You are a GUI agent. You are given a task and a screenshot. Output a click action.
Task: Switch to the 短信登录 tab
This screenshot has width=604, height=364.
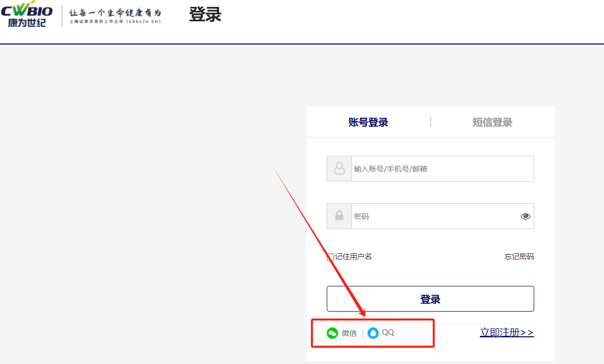click(492, 122)
